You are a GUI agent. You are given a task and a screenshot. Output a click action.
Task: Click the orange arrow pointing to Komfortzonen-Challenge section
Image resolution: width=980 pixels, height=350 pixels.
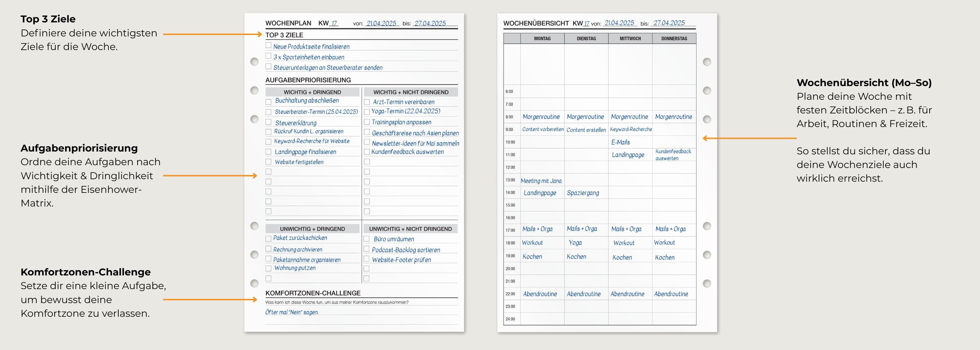pos(210,300)
